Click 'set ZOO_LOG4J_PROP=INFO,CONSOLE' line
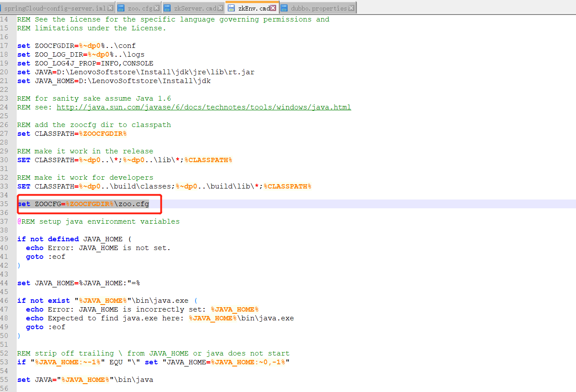 85,63
